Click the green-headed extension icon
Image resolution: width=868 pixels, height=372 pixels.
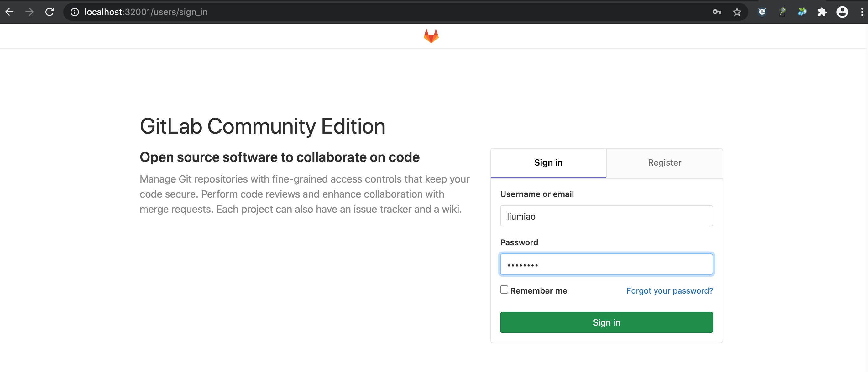[782, 12]
